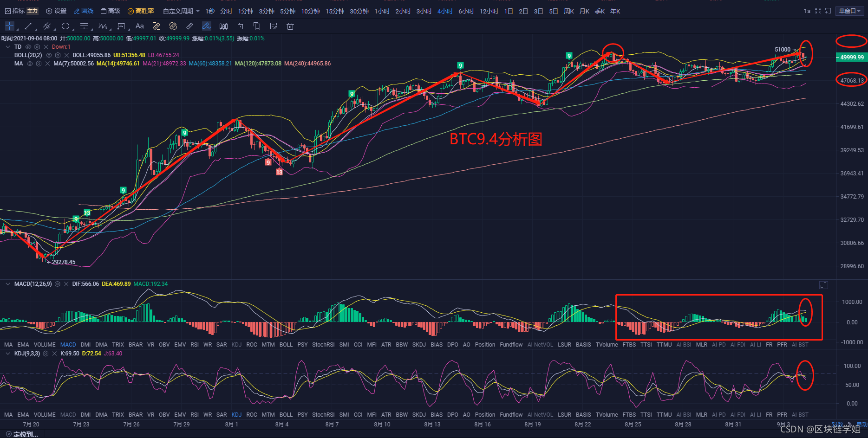Open the 自定义周期 dropdown

tap(181, 11)
